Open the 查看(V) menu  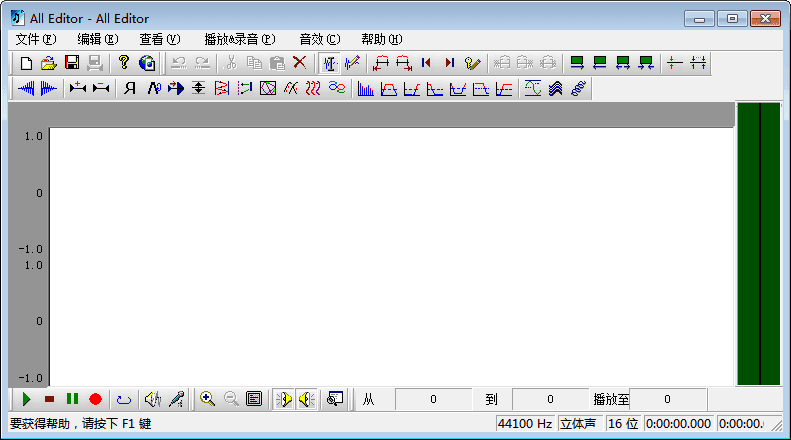pos(160,39)
